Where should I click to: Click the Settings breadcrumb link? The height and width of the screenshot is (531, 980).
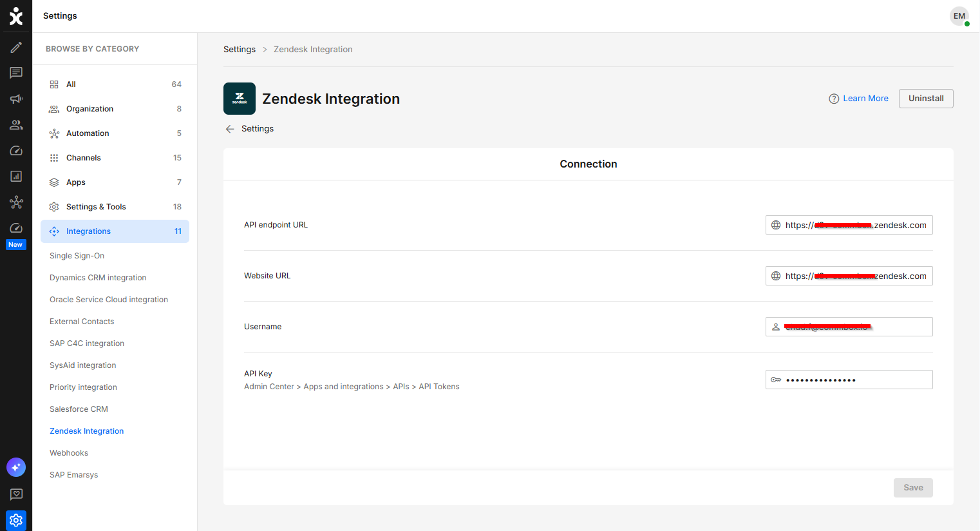pos(240,50)
